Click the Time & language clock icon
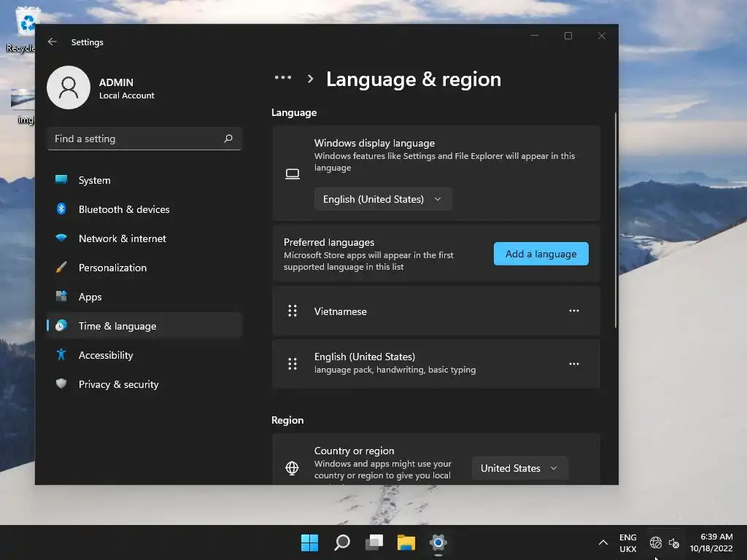 tap(61, 326)
